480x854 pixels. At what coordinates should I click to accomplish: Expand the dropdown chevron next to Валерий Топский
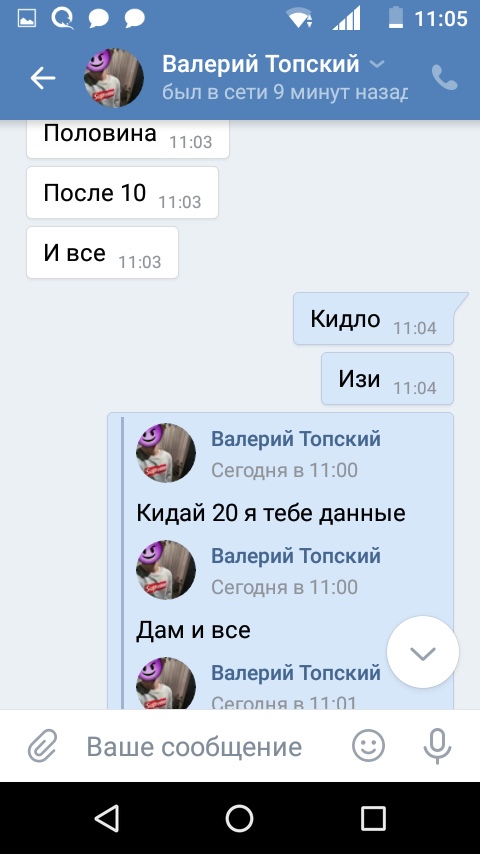point(377,64)
